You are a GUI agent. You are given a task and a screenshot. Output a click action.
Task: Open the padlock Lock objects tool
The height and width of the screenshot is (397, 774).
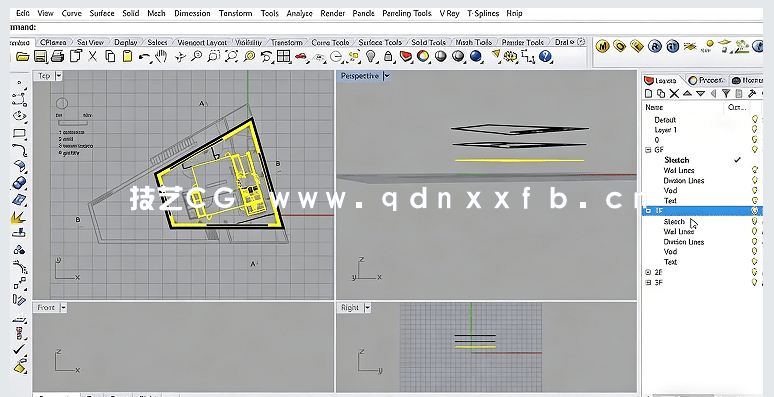pos(388,56)
